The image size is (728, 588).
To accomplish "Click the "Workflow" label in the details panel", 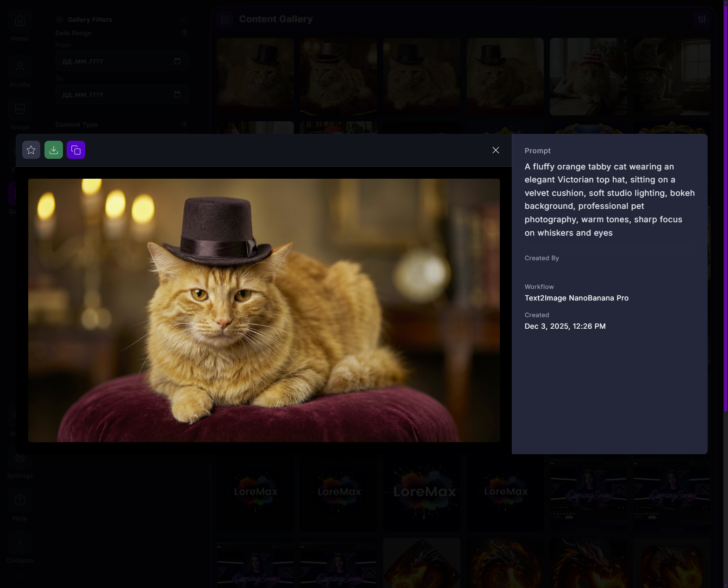I will click(539, 287).
